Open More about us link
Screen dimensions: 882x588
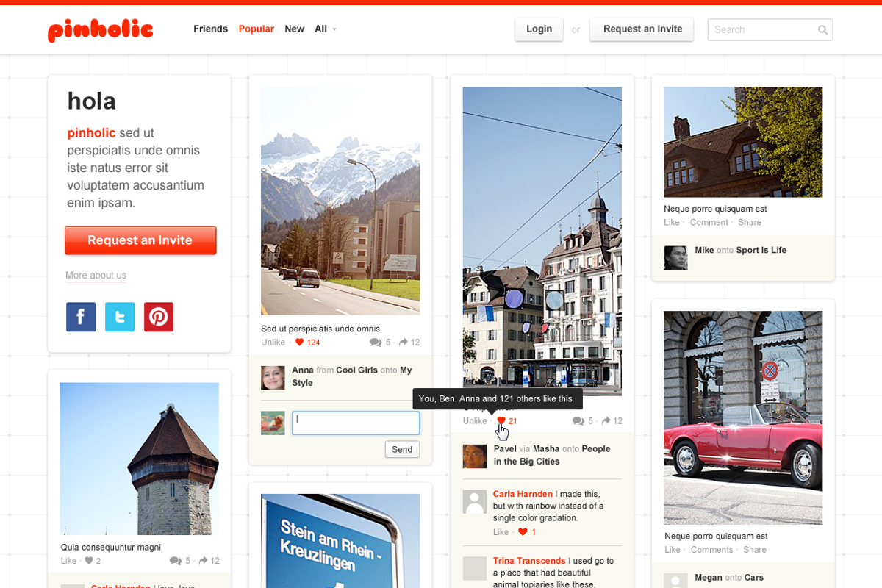click(x=96, y=276)
